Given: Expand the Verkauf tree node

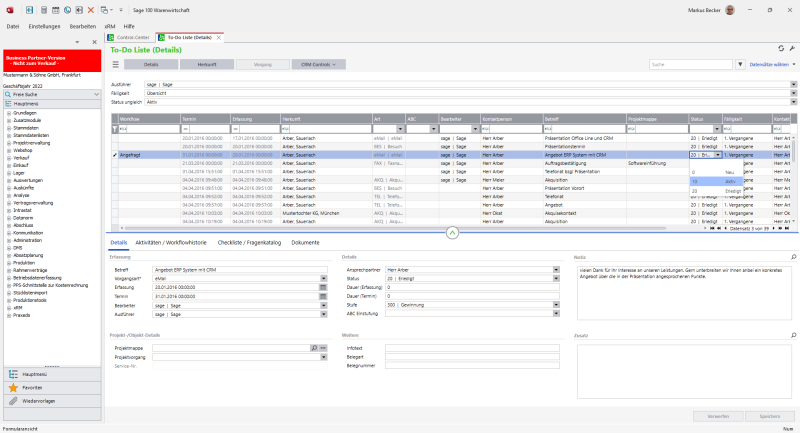Looking at the screenshot, I should [9, 158].
